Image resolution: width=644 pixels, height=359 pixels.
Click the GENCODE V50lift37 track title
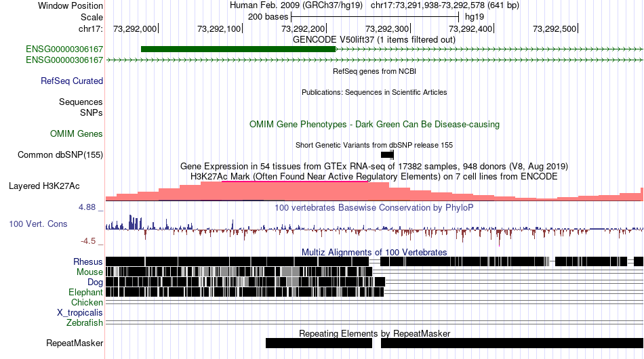pos(374,40)
